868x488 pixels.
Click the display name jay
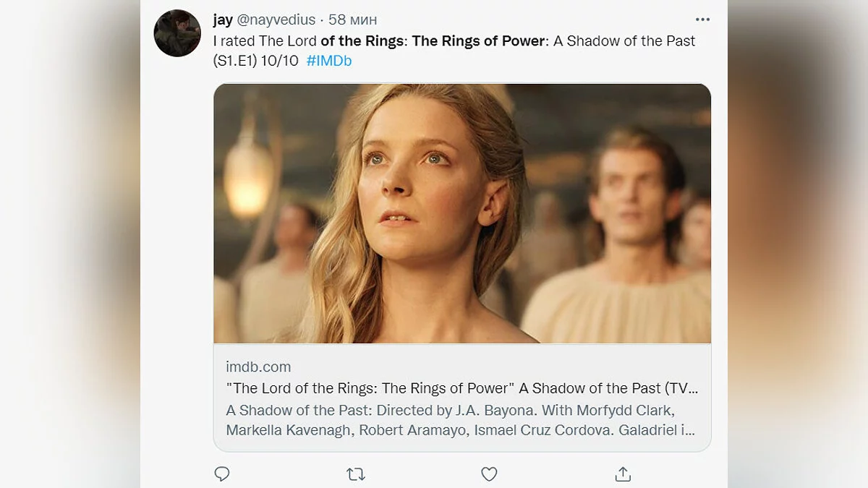click(x=223, y=20)
